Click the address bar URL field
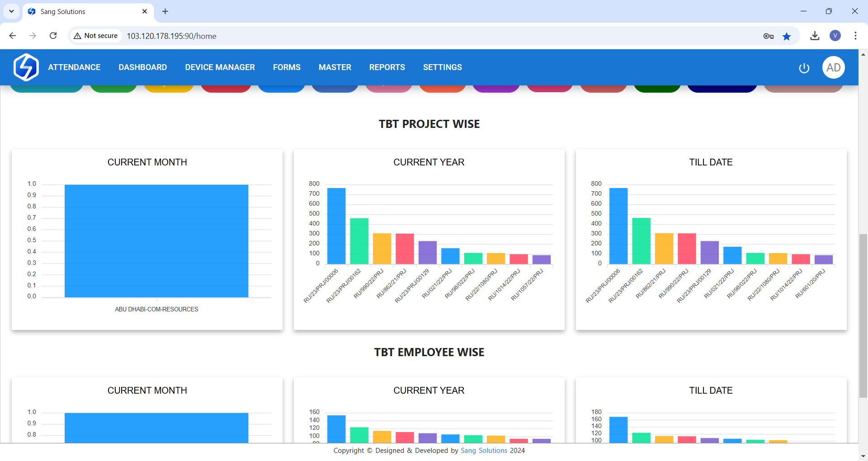Viewport: 868px width, 461px height. point(407,36)
